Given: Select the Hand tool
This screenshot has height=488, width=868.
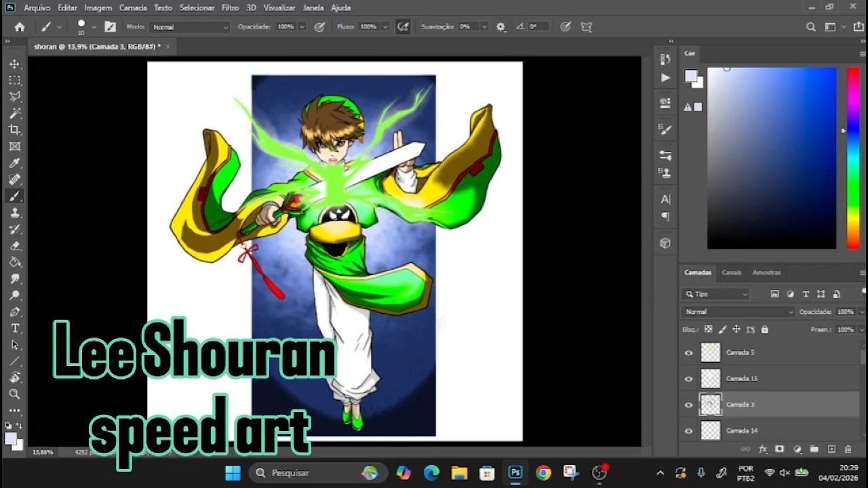Looking at the screenshot, I should [14, 378].
